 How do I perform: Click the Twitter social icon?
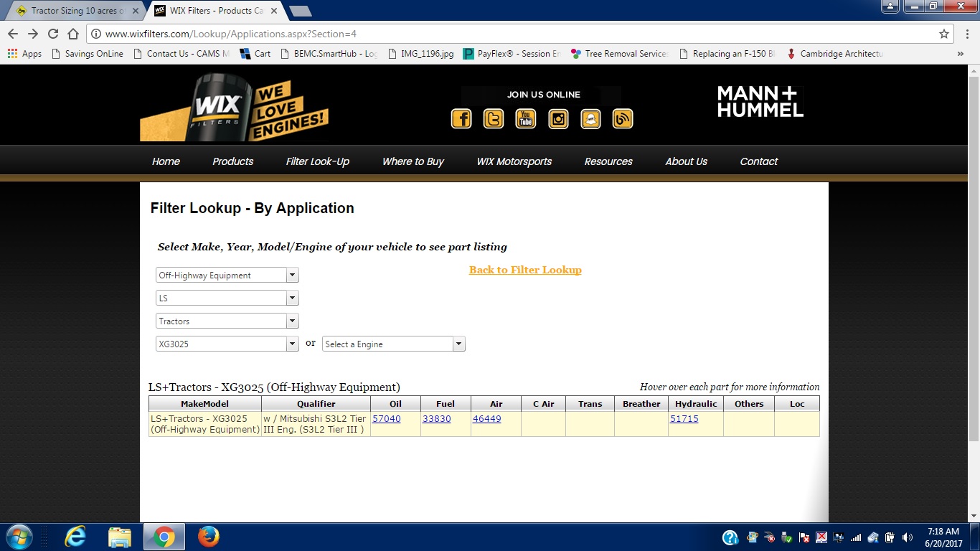[494, 118]
